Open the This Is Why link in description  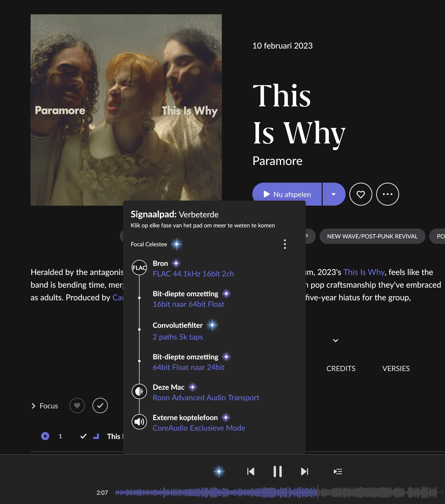(364, 272)
